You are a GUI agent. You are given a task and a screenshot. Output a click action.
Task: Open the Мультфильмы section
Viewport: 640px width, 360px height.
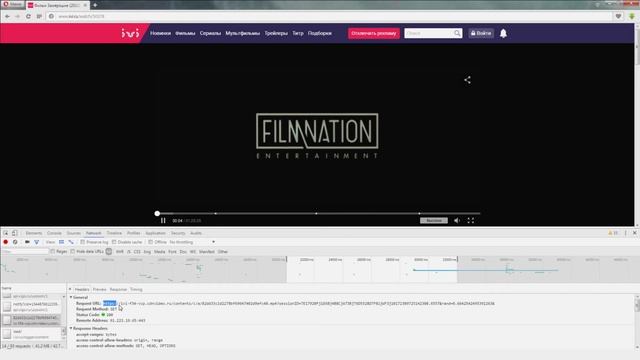pyautogui.click(x=242, y=33)
